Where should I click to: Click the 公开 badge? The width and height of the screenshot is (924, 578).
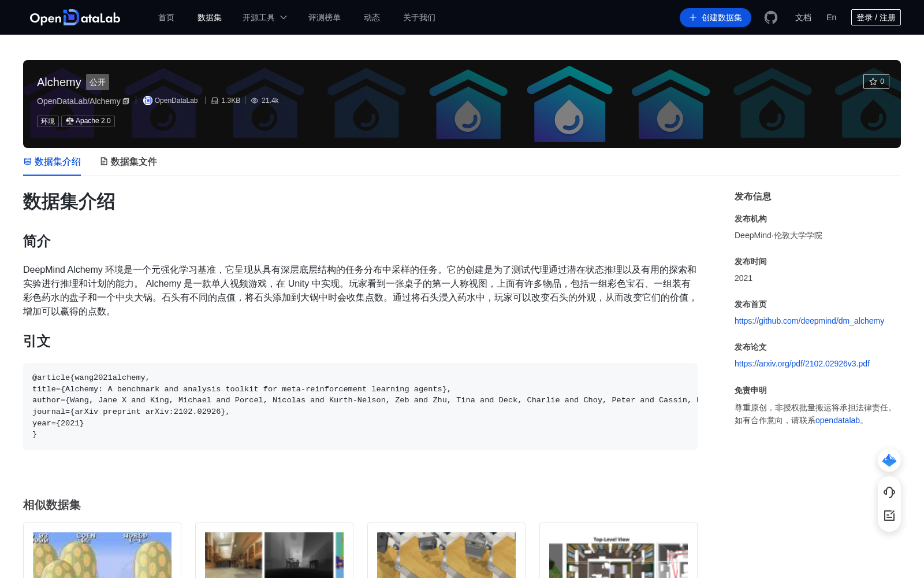pos(98,82)
